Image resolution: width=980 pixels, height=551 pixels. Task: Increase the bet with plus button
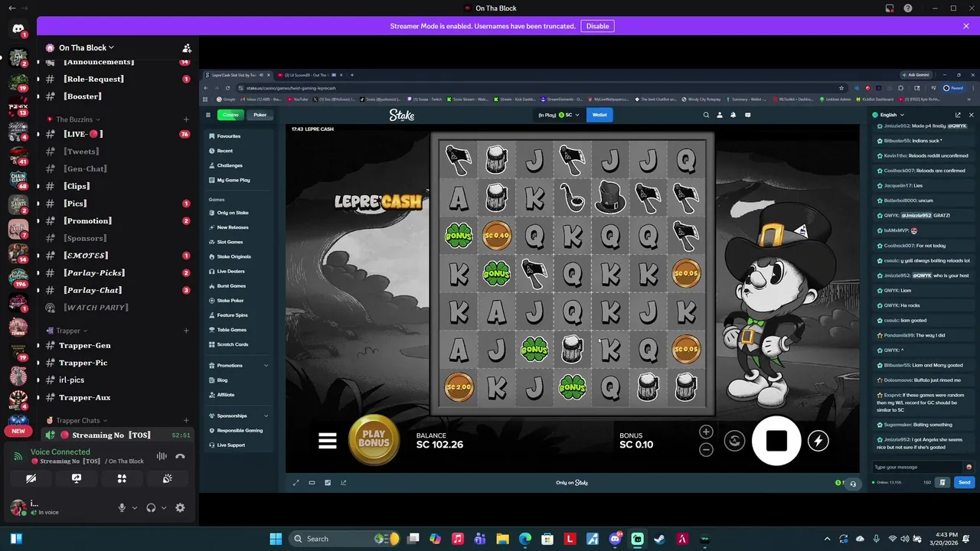(706, 432)
